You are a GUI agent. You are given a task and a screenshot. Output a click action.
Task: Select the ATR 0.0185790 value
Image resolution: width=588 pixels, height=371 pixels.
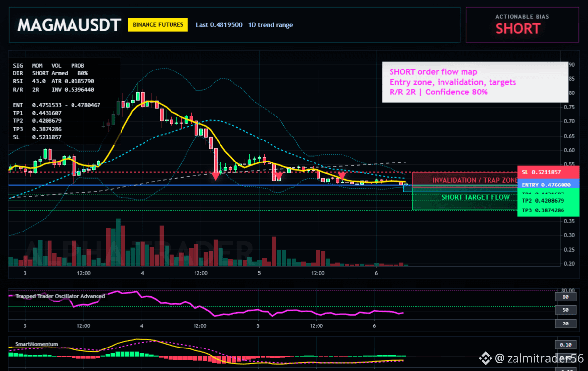tap(73, 81)
